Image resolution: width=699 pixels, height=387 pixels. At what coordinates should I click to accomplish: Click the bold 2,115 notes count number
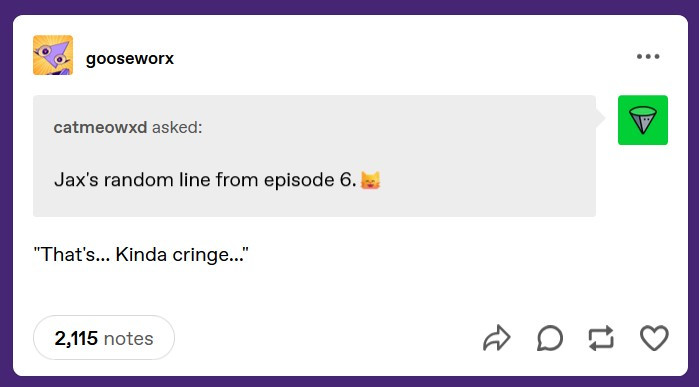click(76, 338)
